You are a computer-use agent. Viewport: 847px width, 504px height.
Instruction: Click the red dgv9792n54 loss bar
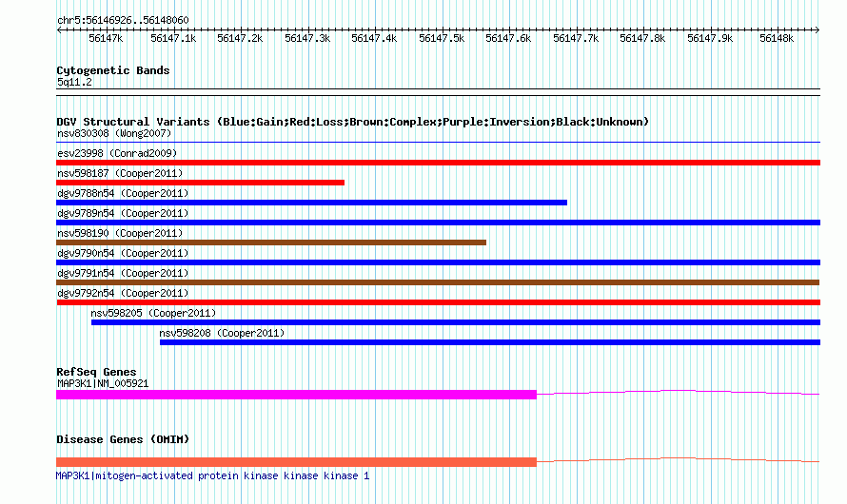[x=438, y=302]
